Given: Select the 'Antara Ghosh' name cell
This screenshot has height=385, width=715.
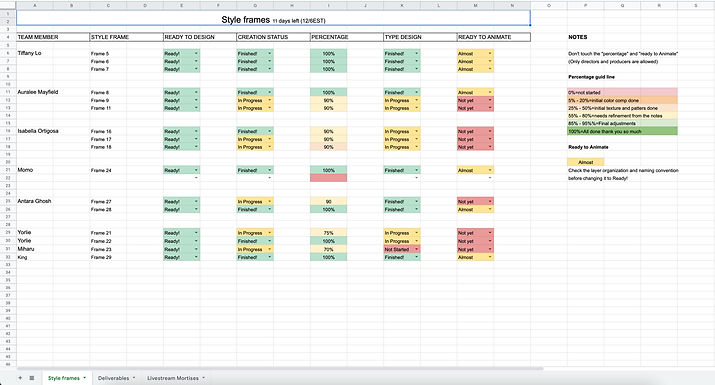Looking at the screenshot, I should 34,201.
